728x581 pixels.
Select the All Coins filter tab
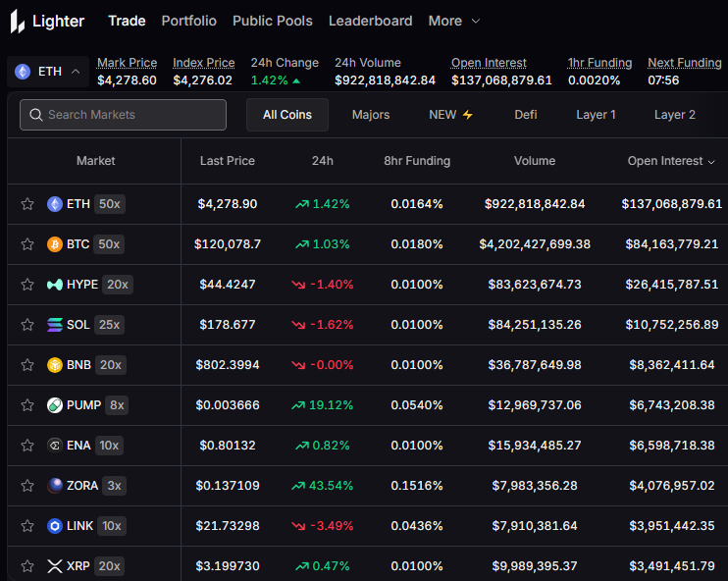pyautogui.click(x=287, y=115)
